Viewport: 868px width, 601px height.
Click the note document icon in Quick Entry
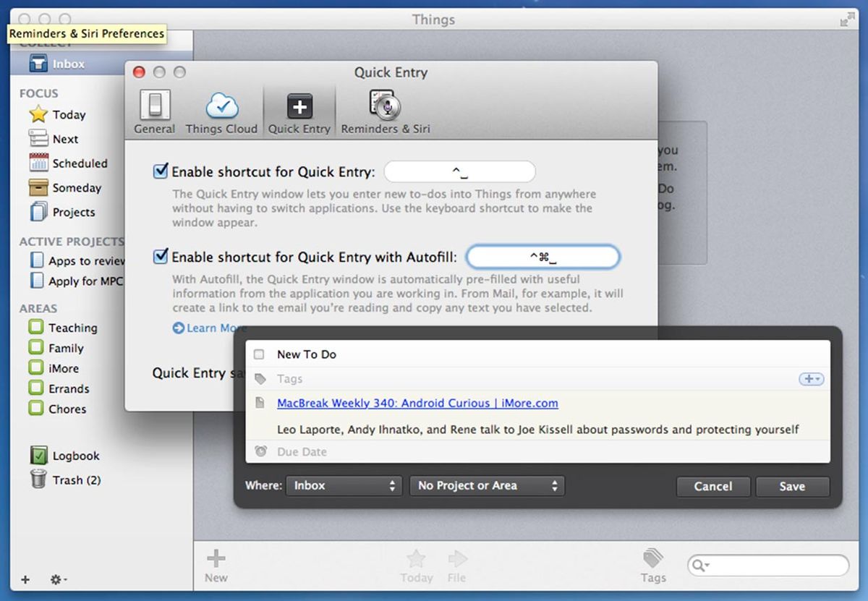260,403
